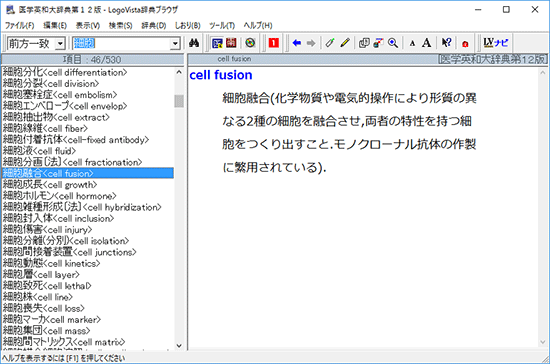Increase font size with large A icon
The height and width of the screenshot is (364, 550).
[427, 43]
